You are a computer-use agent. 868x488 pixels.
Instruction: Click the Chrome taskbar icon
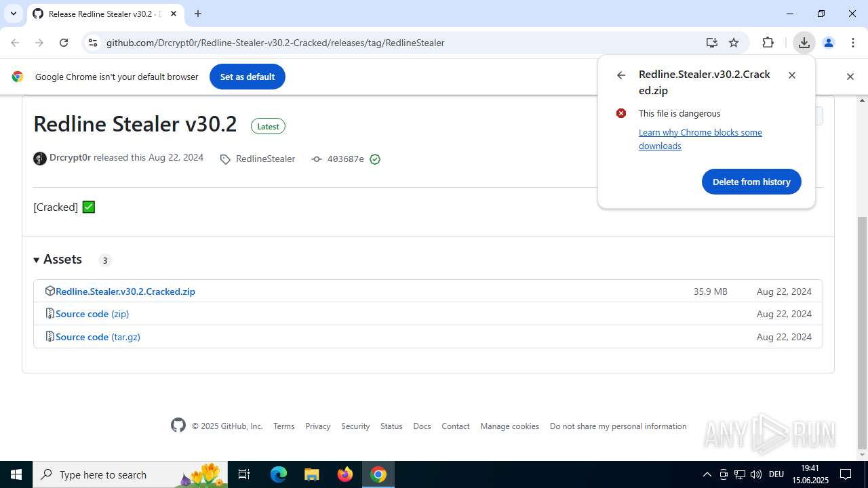[378, 474]
